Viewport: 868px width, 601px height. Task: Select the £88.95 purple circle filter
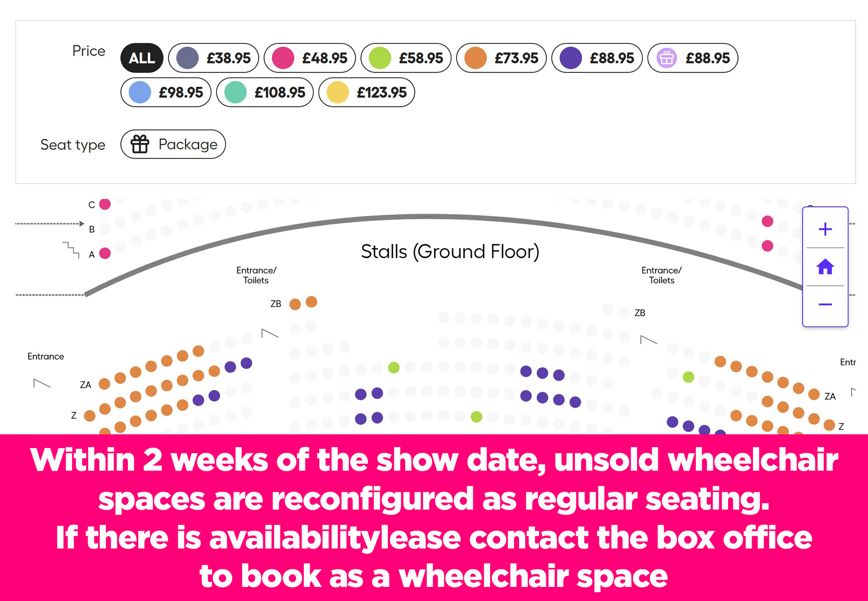point(597,58)
